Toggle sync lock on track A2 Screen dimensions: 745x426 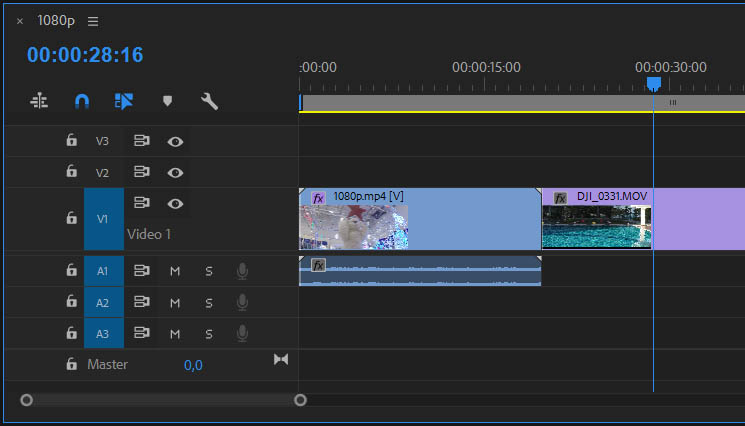142,302
